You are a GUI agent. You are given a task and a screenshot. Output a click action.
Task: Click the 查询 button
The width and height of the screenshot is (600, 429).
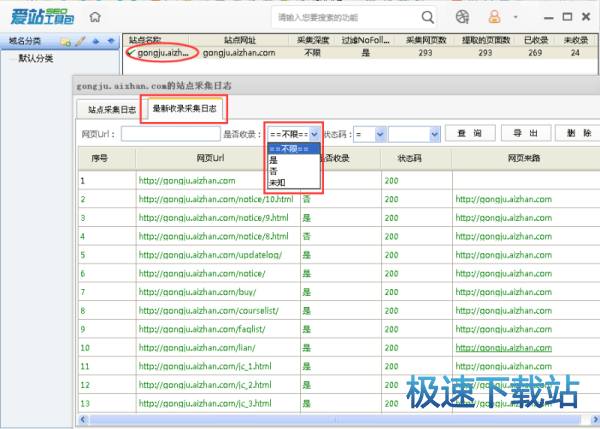470,133
